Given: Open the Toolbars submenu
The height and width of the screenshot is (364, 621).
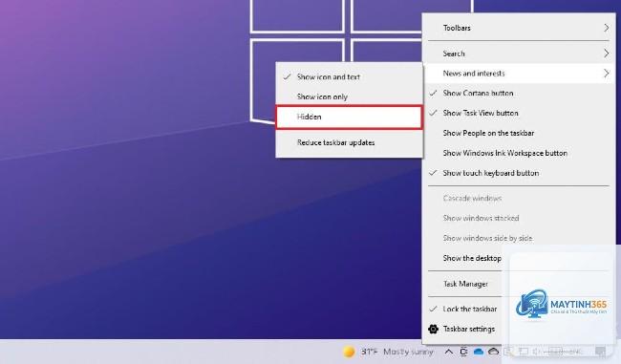Looking at the screenshot, I should 519,28.
